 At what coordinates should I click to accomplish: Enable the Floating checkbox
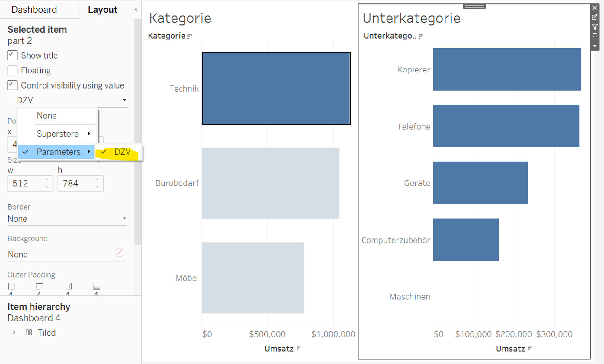[12, 70]
